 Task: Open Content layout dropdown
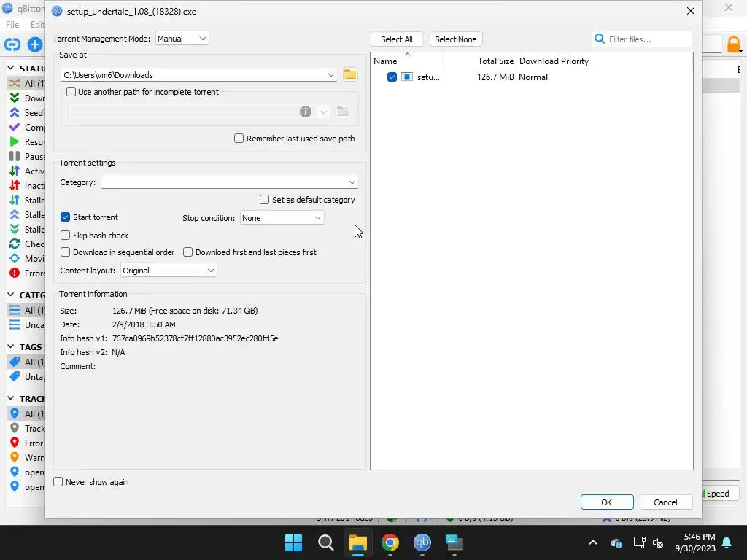click(x=169, y=271)
